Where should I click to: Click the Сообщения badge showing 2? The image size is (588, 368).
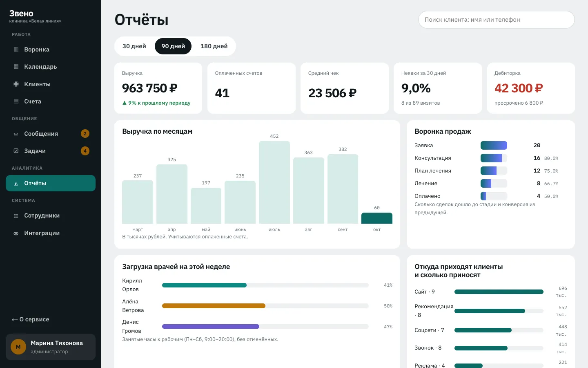click(x=85, y=134)
